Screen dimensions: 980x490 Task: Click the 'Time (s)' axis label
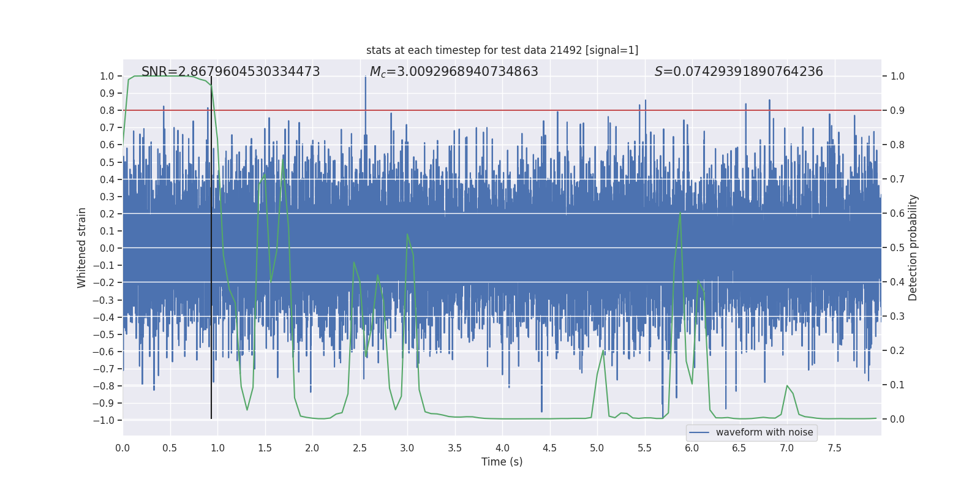coord(502,462)
